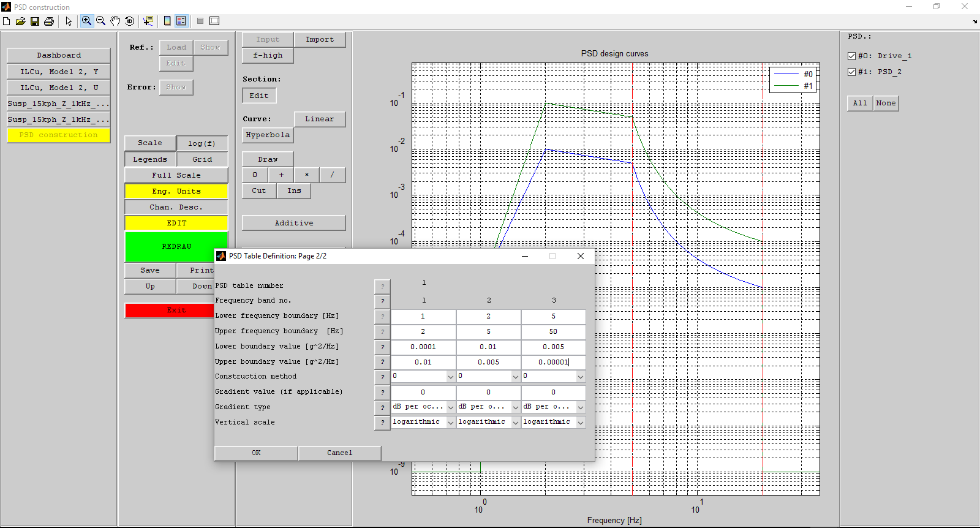Select the Zoom In tool

87,21
